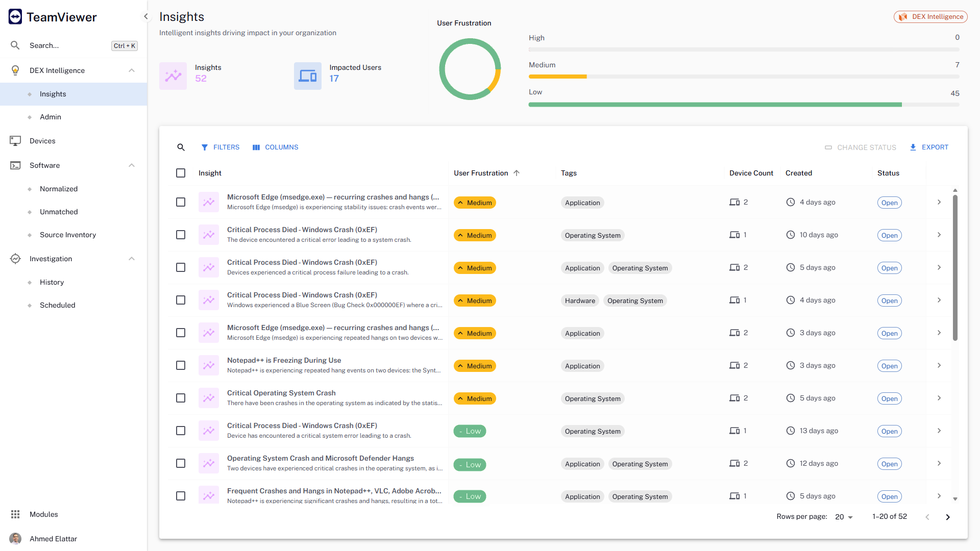The height and width of the screenshot is (551, 980).
Task: Click the DEX Intelligence lightbulb icon
Action: tap(15, 70)
